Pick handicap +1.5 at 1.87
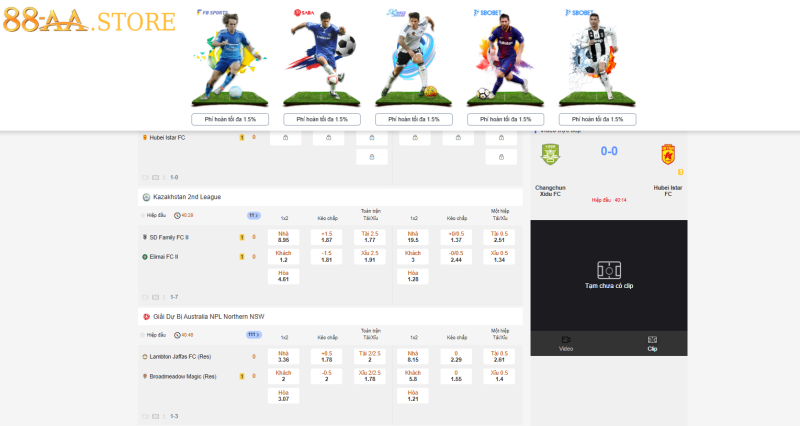Viewport: 800px width, 426px height. tap(327, 237)
